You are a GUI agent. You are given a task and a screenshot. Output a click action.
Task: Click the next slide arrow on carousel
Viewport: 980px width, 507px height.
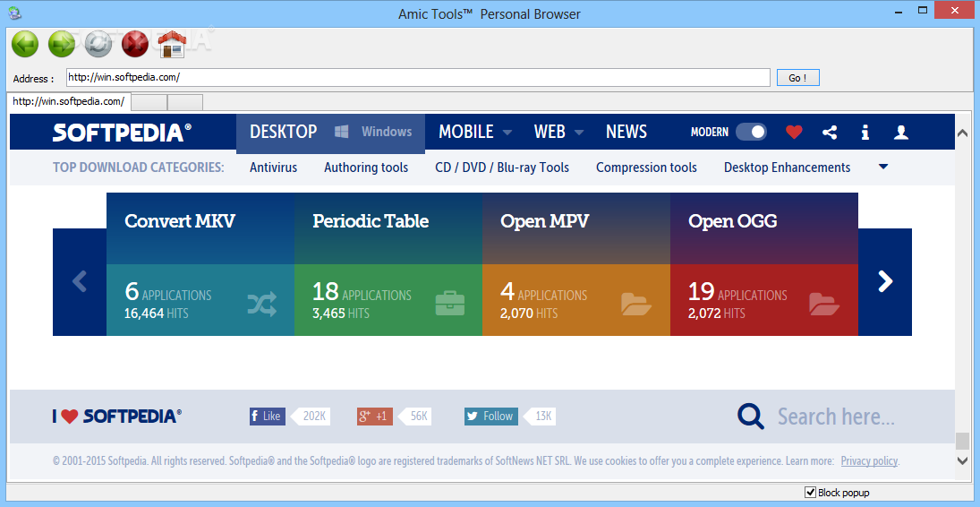coord(885,281)
